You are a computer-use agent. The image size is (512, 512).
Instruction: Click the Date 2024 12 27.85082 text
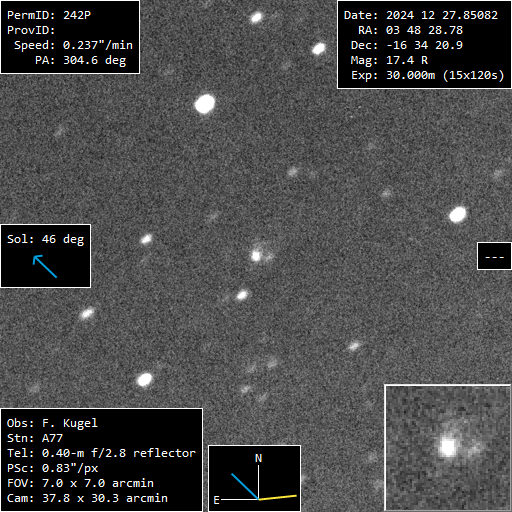(x=421, y=15)
